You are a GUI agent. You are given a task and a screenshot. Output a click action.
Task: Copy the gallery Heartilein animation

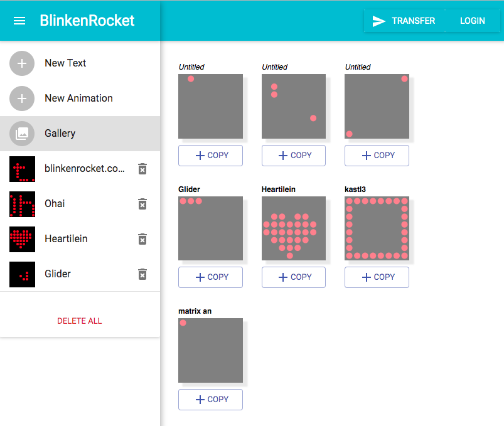coord(294,277)
